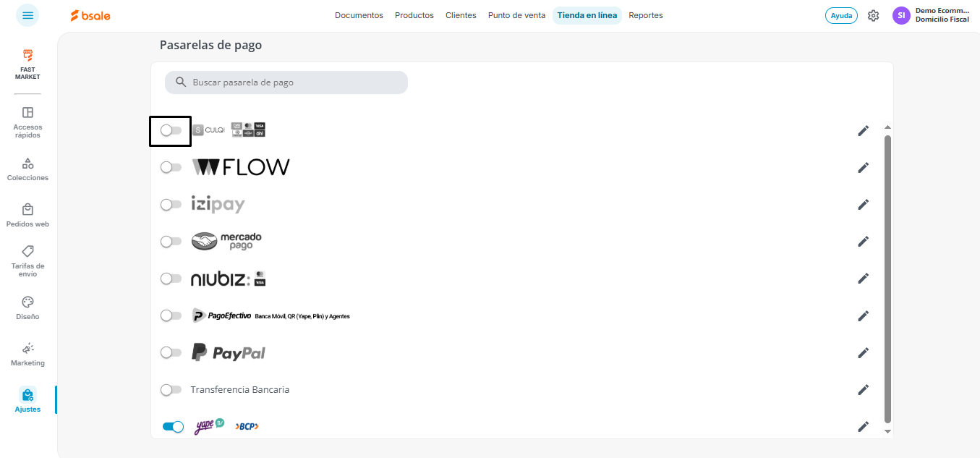Open the Clientes menu
The image size is (980, 458).
pos(461,15)
